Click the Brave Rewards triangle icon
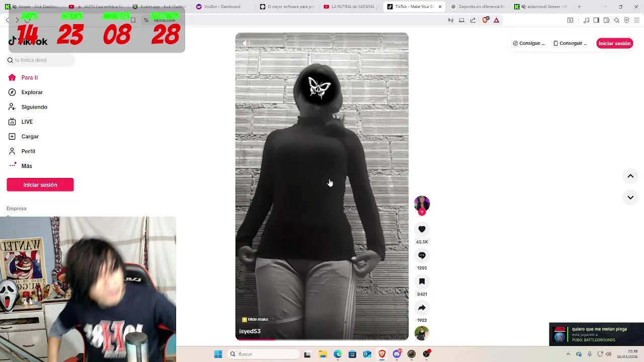 (496, 20)
